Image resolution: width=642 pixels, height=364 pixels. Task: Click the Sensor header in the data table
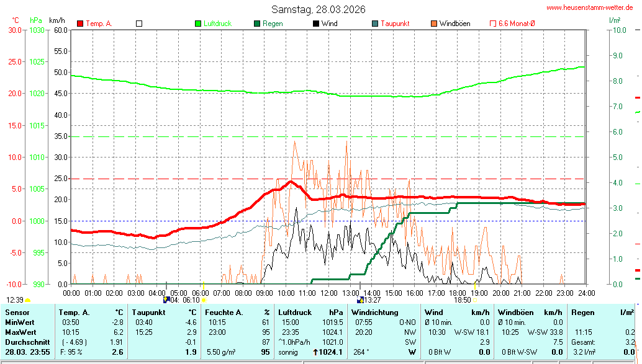(17, 313)
